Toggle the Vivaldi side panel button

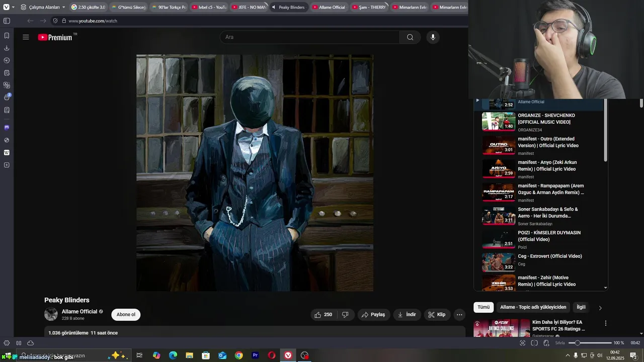(7, 21)
